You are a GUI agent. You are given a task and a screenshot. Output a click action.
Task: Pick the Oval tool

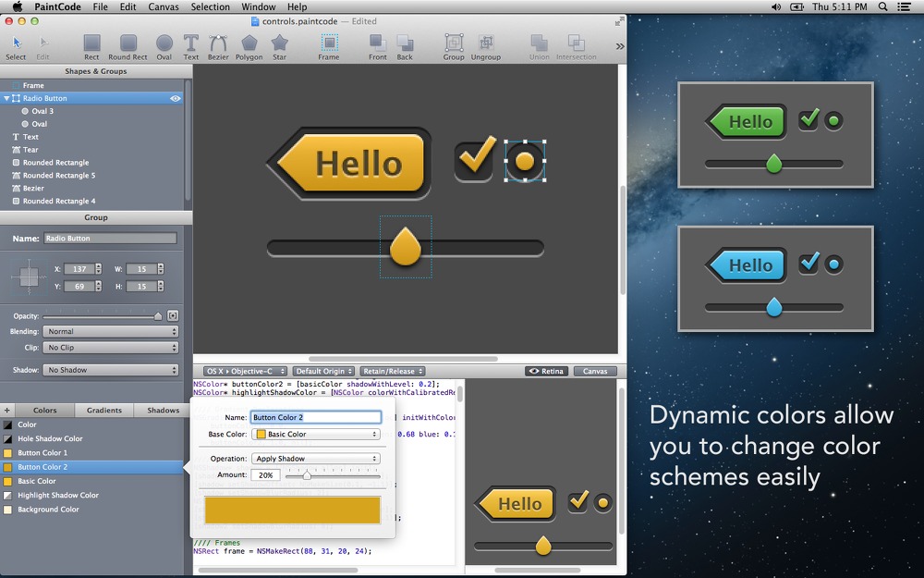click(164, 47)
